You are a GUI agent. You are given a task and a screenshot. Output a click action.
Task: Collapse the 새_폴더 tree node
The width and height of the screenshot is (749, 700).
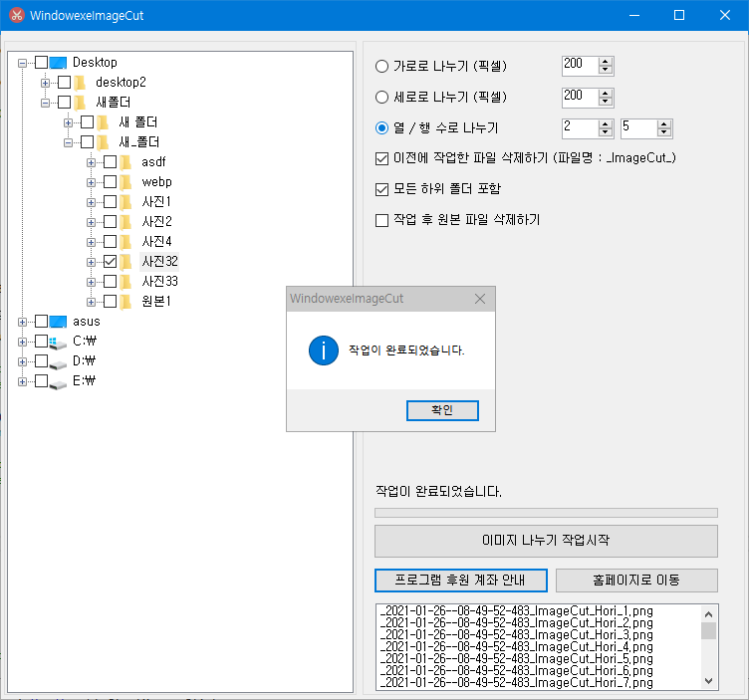pos(68,142)
